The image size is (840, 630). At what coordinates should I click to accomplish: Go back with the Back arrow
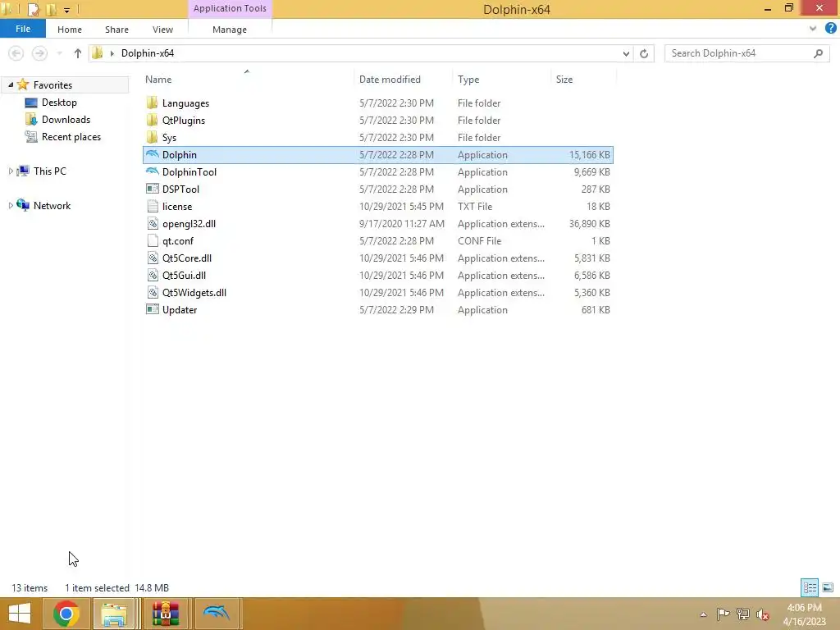point(16,53)
